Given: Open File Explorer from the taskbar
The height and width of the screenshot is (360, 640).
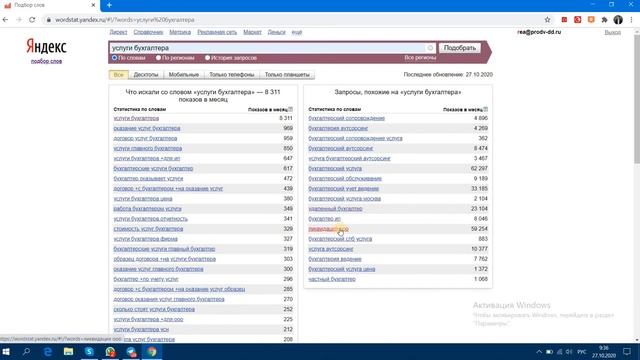Looking at the screenshot, I should click(68, 351).
